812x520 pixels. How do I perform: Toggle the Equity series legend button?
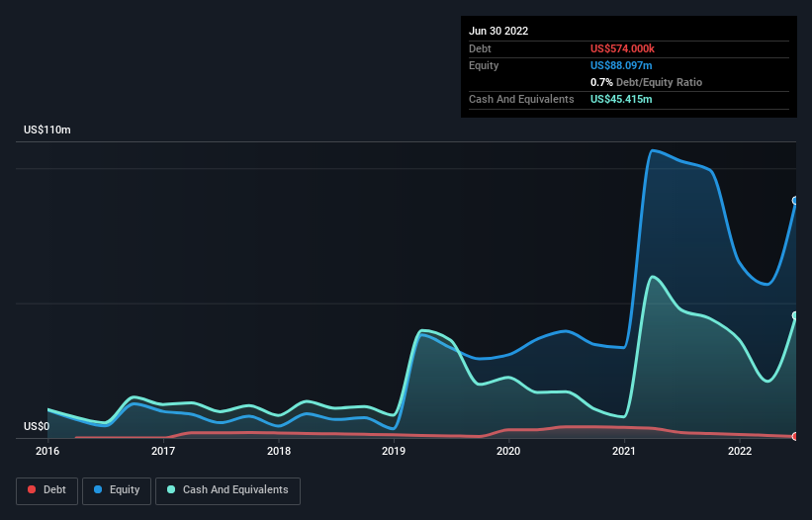(117, 490)
